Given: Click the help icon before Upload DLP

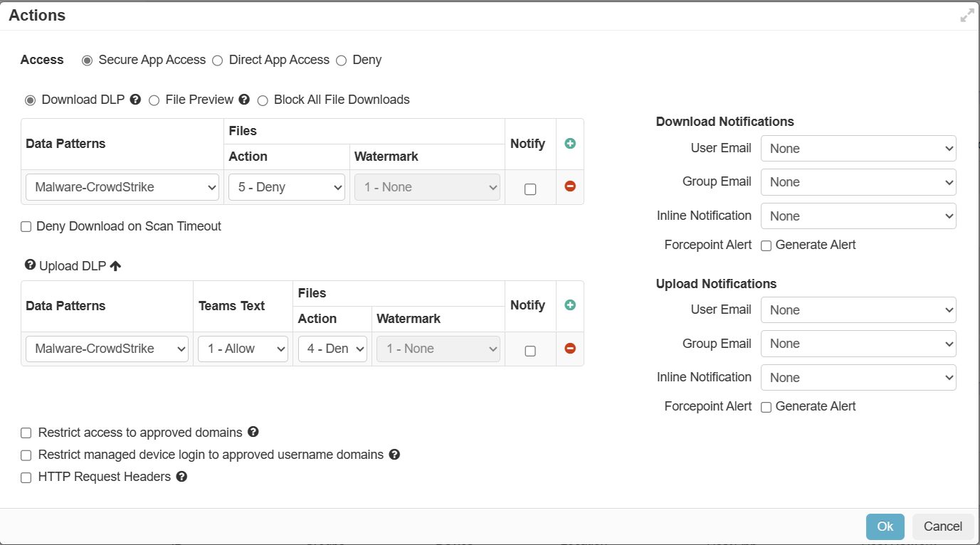Looking at the screenshot, I should coord(30,265).
